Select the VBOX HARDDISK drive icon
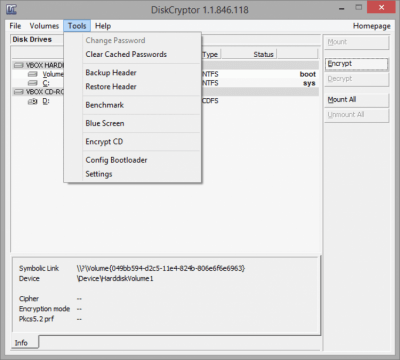 click(x=19, y=65)
